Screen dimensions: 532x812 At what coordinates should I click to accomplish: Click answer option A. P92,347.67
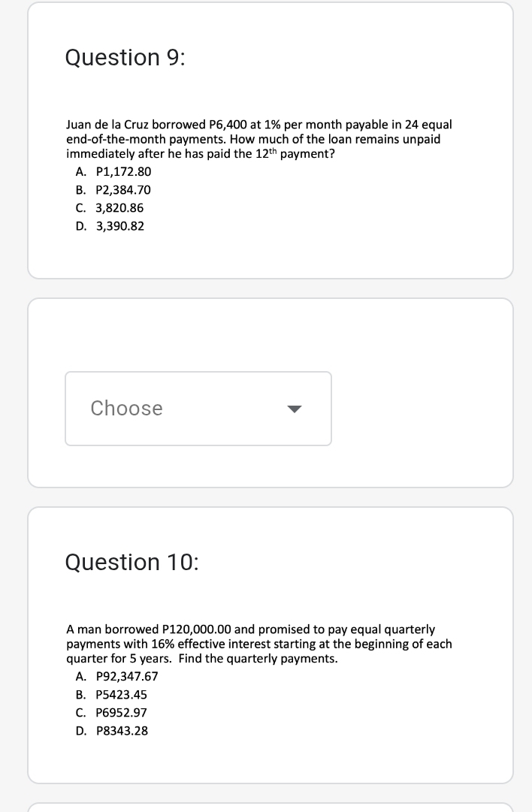tap(117, 676)
